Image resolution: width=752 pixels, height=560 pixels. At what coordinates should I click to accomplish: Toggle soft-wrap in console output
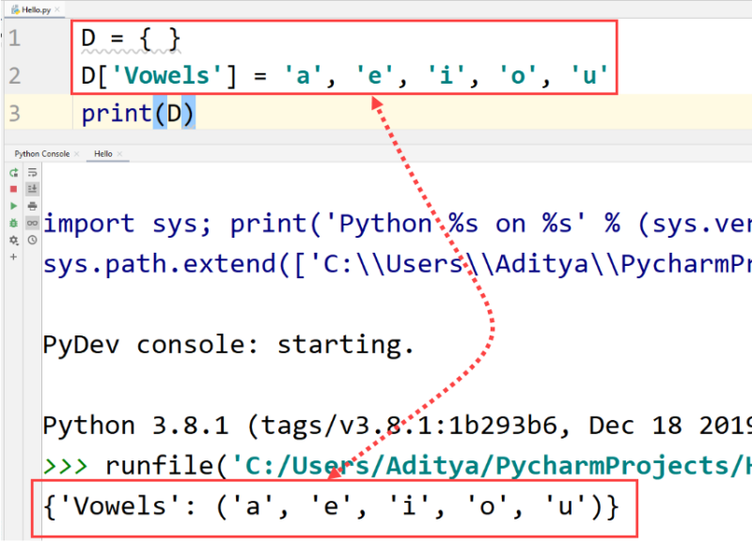pos(32,173)
